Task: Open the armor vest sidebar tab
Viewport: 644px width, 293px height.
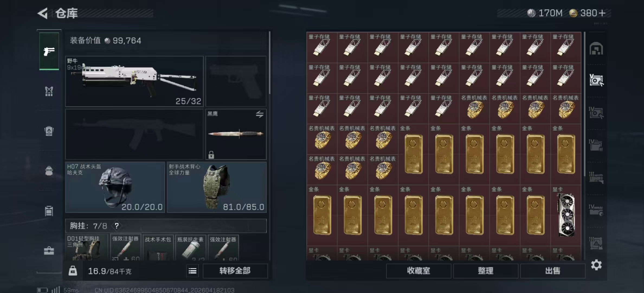Action: pos(49,91)
